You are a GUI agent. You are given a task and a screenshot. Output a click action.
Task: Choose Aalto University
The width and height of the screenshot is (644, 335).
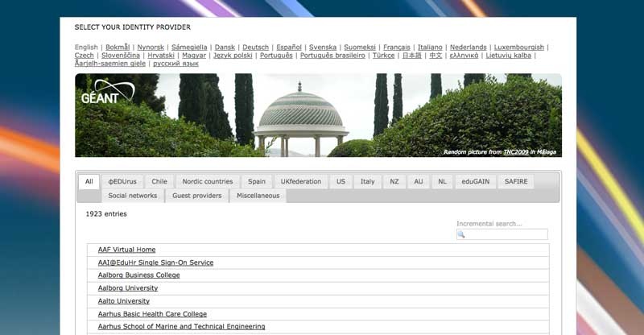[x=124, y=301]
